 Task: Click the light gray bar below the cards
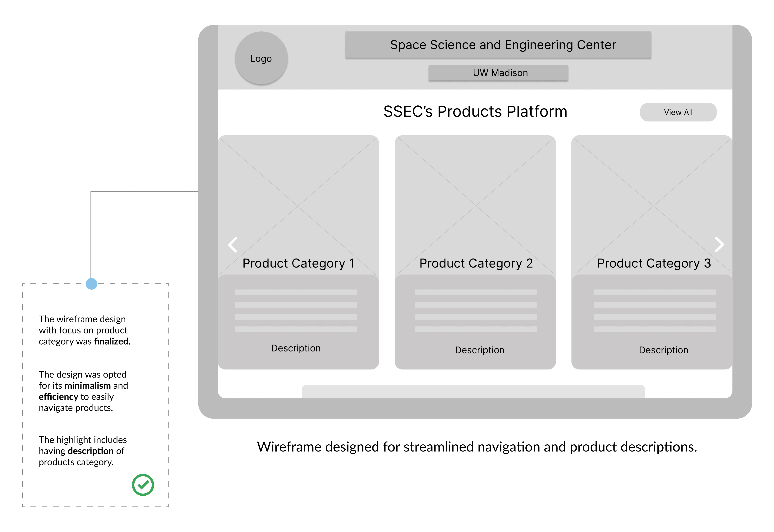473,392
